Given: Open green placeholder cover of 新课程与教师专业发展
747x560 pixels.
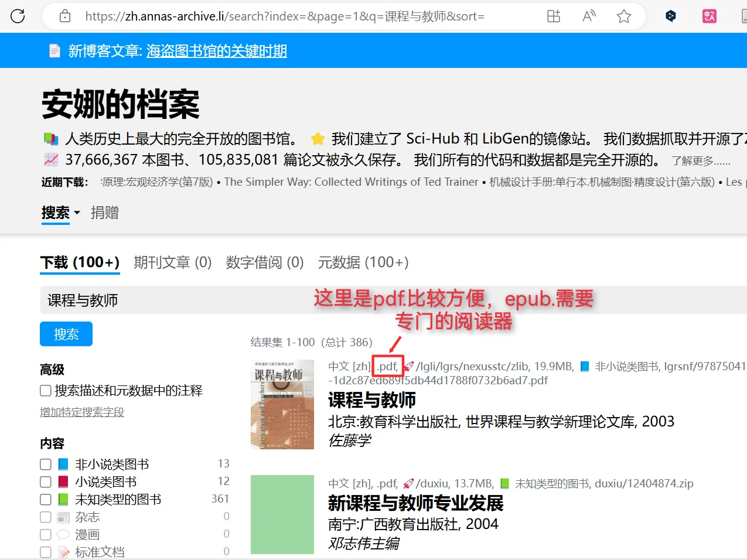Looking at the screenshot, I should [x=282, y=514].
